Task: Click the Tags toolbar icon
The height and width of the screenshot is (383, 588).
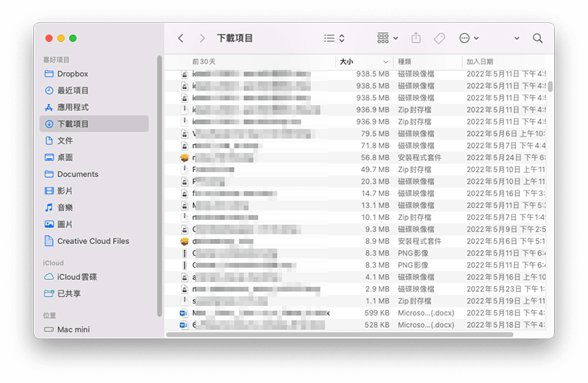Action: point(440,38)
